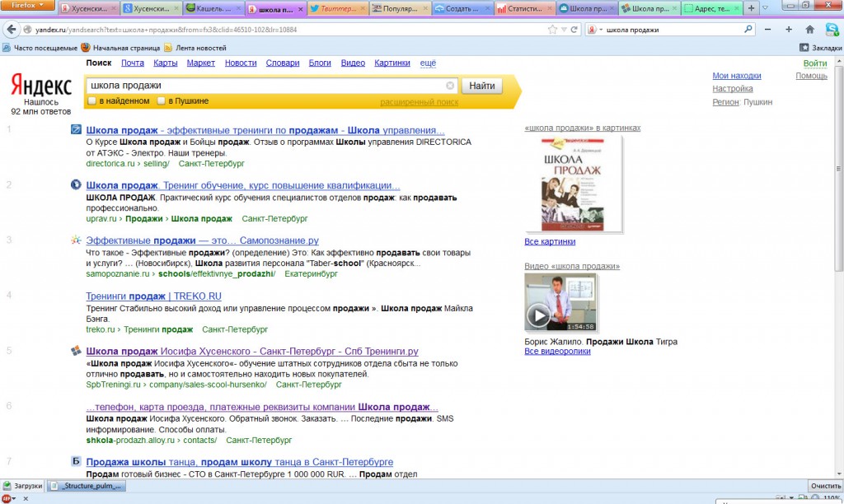Switch to the Кашель tab
The image size is (844, 504).
[x=213, y=8]
